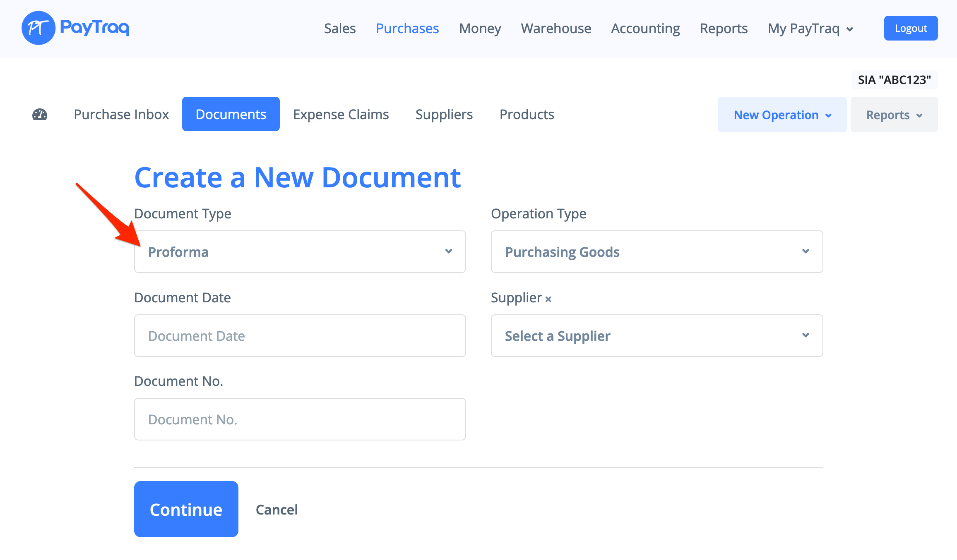This screenshot has width=957, height=560.
Task: Click the PayTraq logo icon
Action: 38,28
